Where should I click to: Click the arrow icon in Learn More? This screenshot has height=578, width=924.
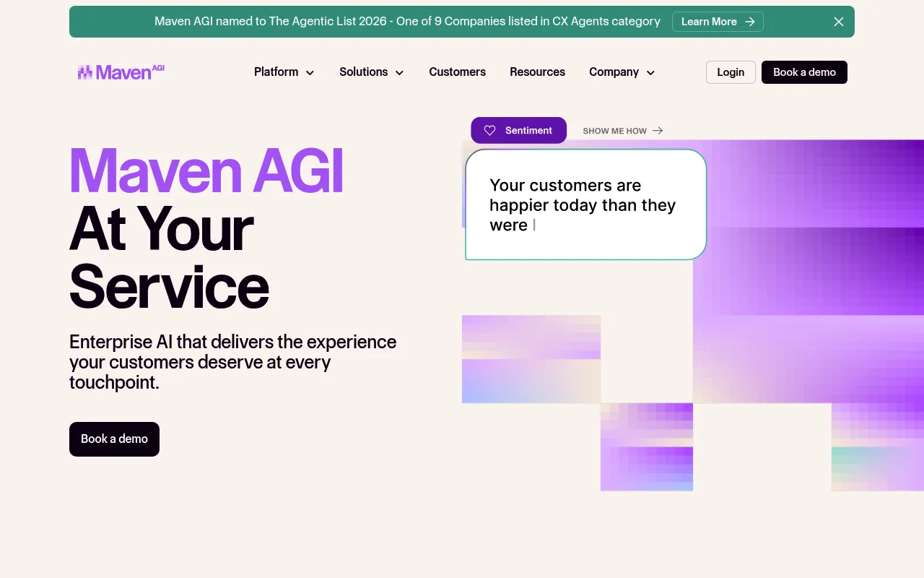point(750,22)
